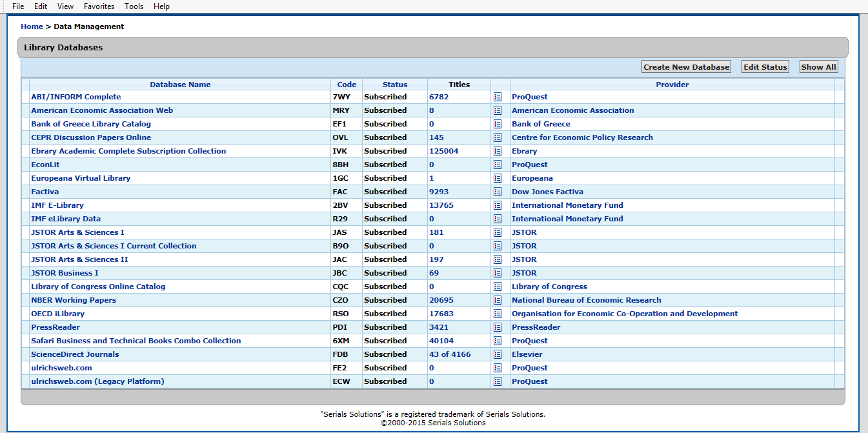Open JSTOR Business I database link

65,273
